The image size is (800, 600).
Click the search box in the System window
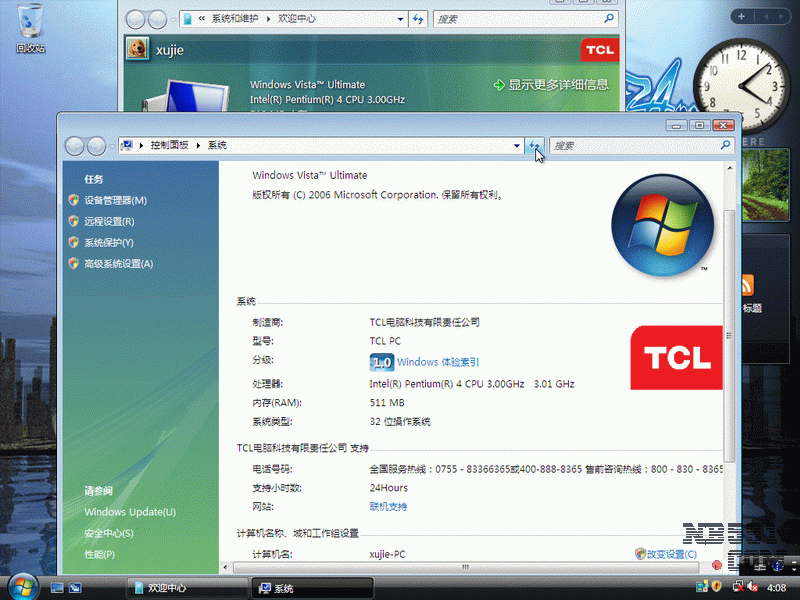[635, 146]
